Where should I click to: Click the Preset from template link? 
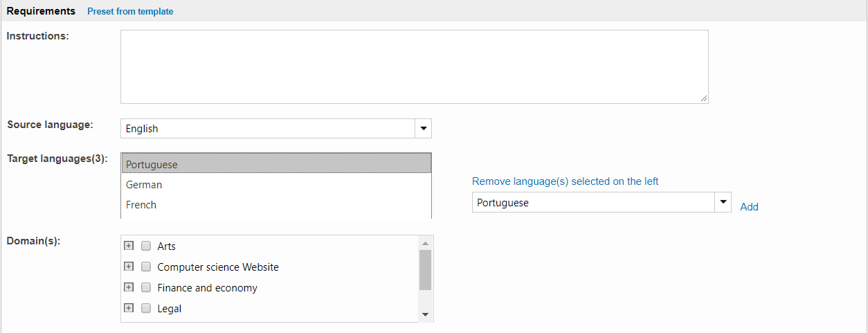point(130,11)
